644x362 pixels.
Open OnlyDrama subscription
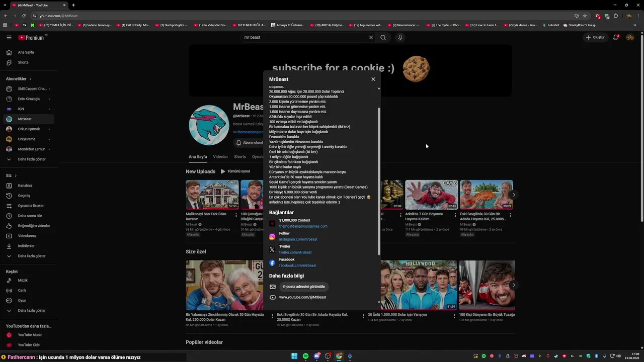(27, 139)
